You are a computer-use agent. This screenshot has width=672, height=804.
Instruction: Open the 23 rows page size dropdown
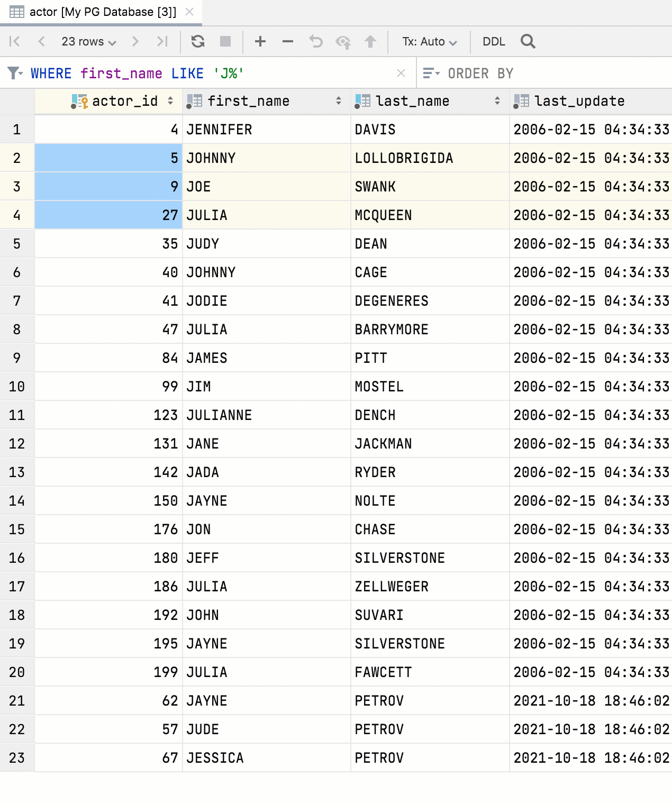click(88, 41)
